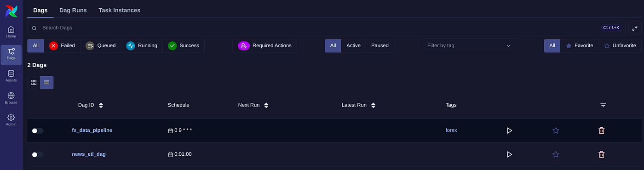Image resolution: width=644 pixels, height=170 pixels.
Task: Open the Browse globe icon in sidebar
Action: tap(11, 98)
